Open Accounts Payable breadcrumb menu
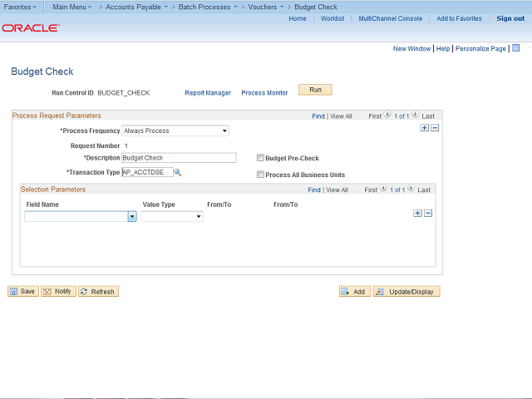Viewport: 532px width, 399px height. (x=136, y=7)
